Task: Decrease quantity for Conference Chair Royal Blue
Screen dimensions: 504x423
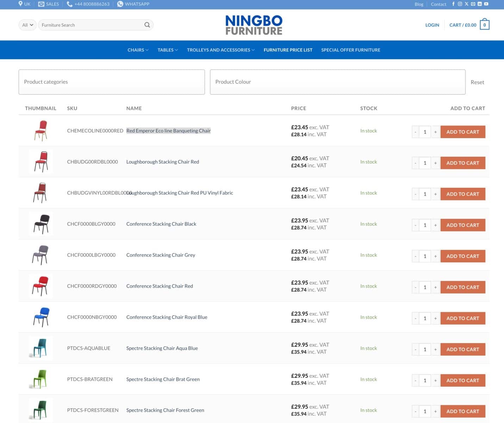Action: click(x=416, y=318)
